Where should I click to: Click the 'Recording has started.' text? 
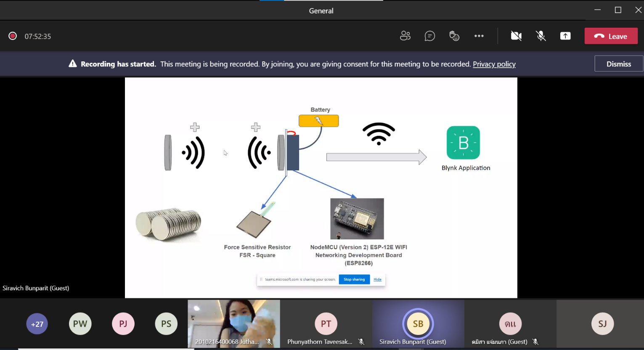point(118,64)
